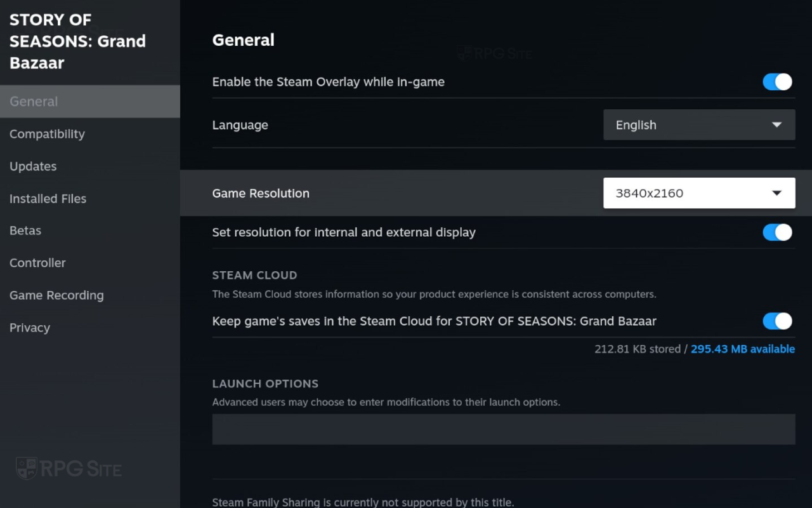812x508 pixels.
Task: Click the LAUNCH OPTIONS heading text
Action: [x=265, y=384]
